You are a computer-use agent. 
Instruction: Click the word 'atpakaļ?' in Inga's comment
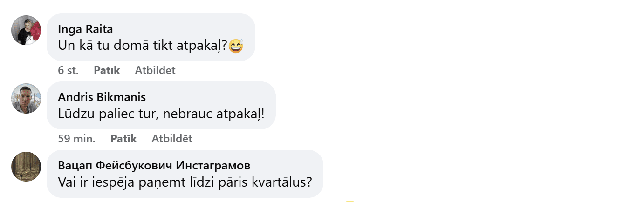click(x=208, y=46)
